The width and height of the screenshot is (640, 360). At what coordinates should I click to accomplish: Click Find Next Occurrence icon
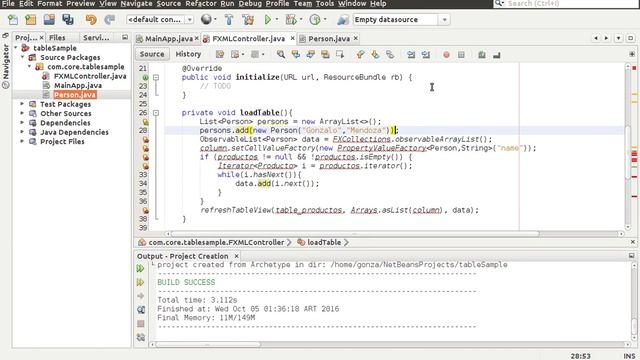pos(311,54)
